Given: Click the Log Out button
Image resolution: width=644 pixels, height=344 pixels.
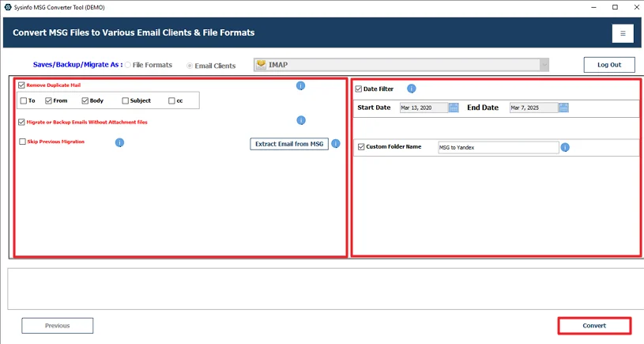Looking at the screenshot, I should [x=609, y=65].
